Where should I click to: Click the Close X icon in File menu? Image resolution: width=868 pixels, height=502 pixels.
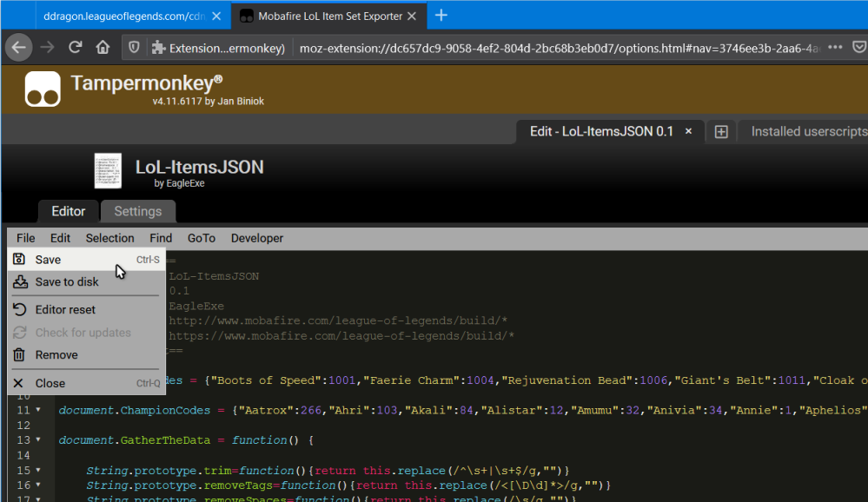pos(18,383)
